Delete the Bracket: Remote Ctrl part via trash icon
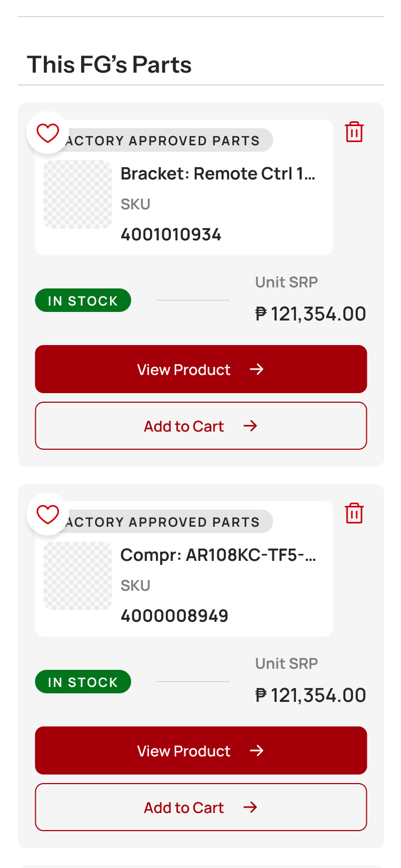 click(354, 132)
